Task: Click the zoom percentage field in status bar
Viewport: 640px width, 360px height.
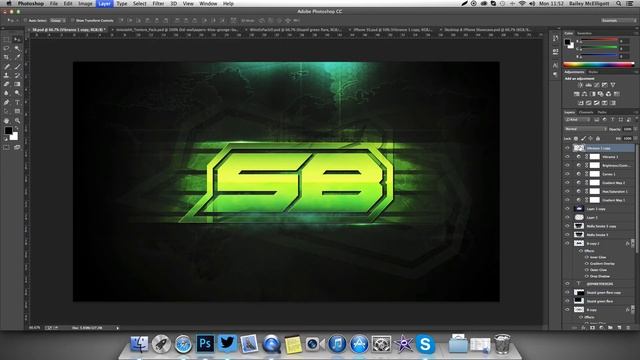Action: 34,328
